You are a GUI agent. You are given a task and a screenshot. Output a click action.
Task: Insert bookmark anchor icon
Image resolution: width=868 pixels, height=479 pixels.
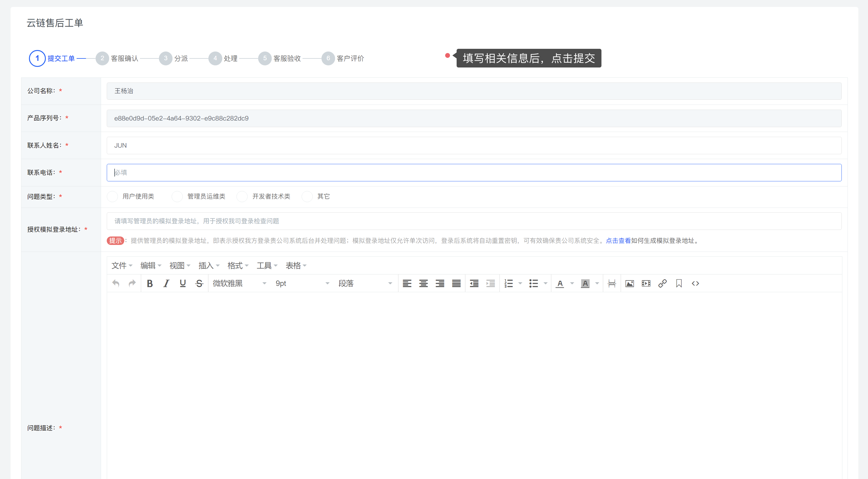tap(679, 283)
